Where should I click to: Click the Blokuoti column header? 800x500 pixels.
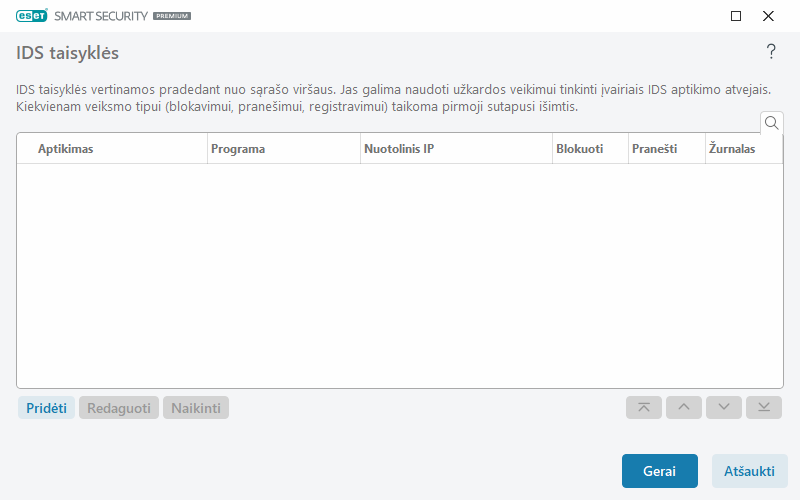point(590,149)
